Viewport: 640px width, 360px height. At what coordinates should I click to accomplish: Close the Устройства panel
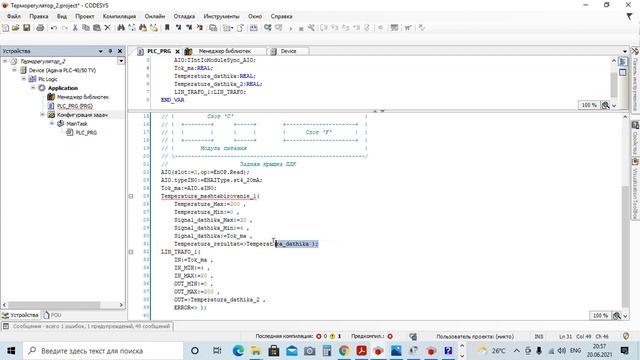(120, 51)
